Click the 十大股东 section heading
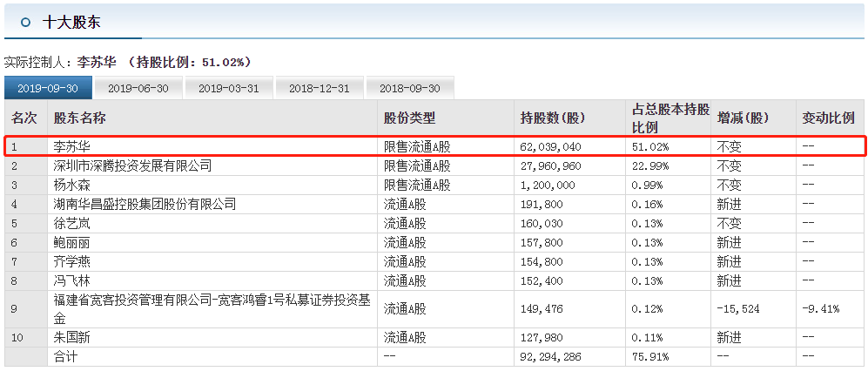868x378 pixels. (71, 23)
